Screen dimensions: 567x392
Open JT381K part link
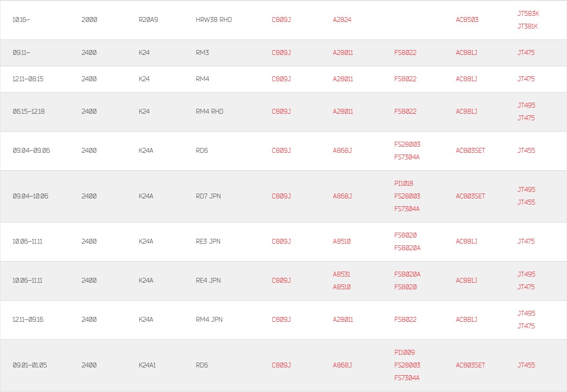[527, 26]
